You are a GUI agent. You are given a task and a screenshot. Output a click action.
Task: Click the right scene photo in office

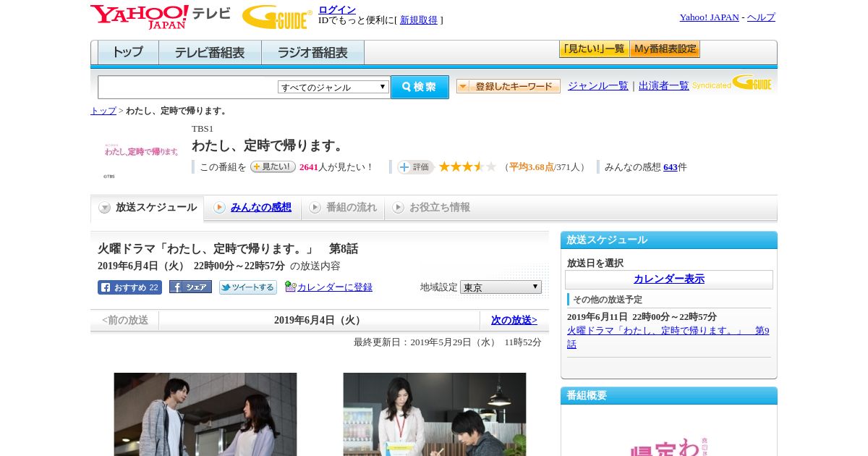435,414
